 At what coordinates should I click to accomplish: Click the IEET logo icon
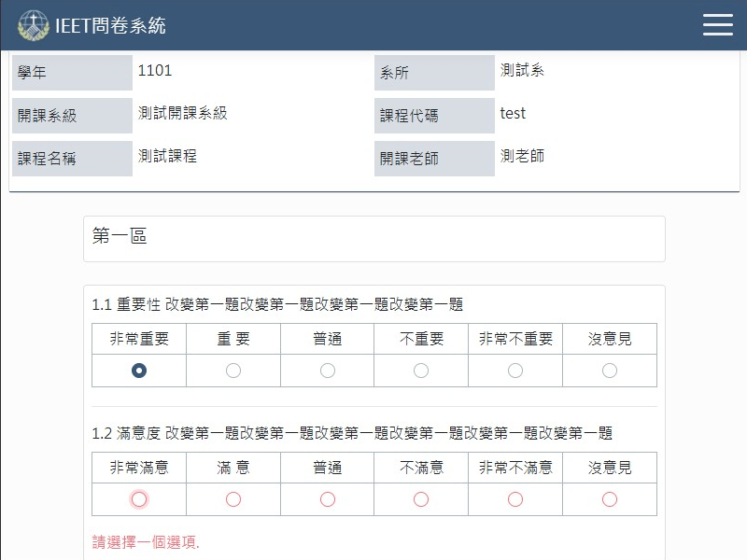[x=35, y=24]
